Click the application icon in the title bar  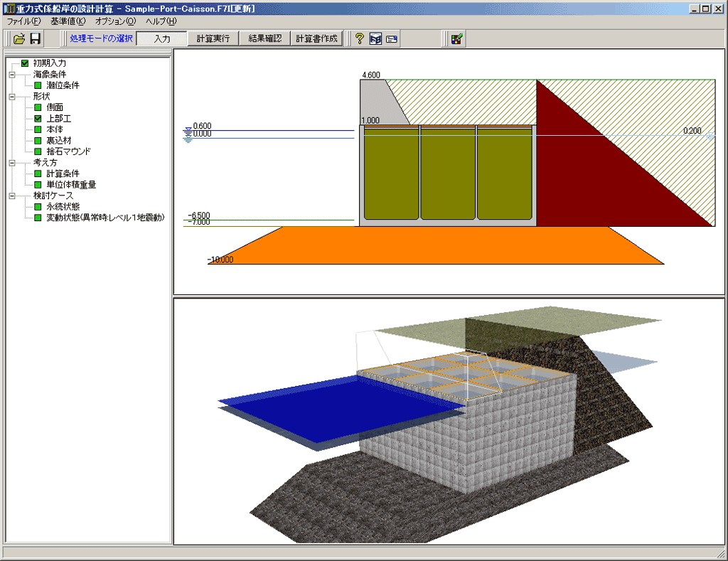[9, 9]
